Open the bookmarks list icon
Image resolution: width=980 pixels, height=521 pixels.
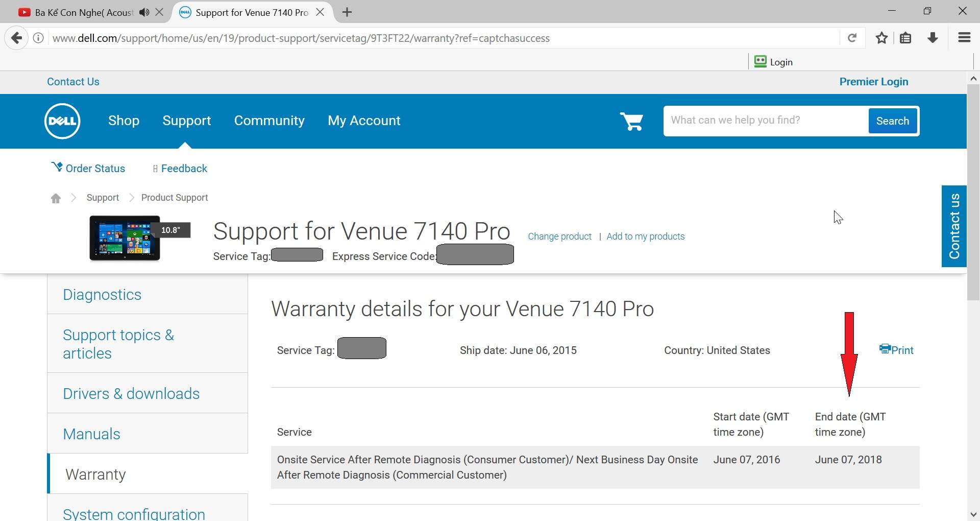tap(906, 38)
